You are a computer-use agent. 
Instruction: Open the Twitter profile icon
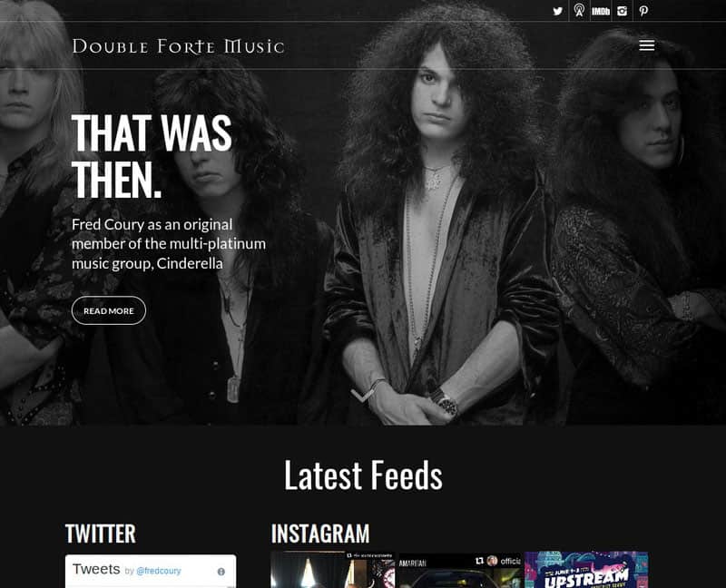tap(557, 11)
